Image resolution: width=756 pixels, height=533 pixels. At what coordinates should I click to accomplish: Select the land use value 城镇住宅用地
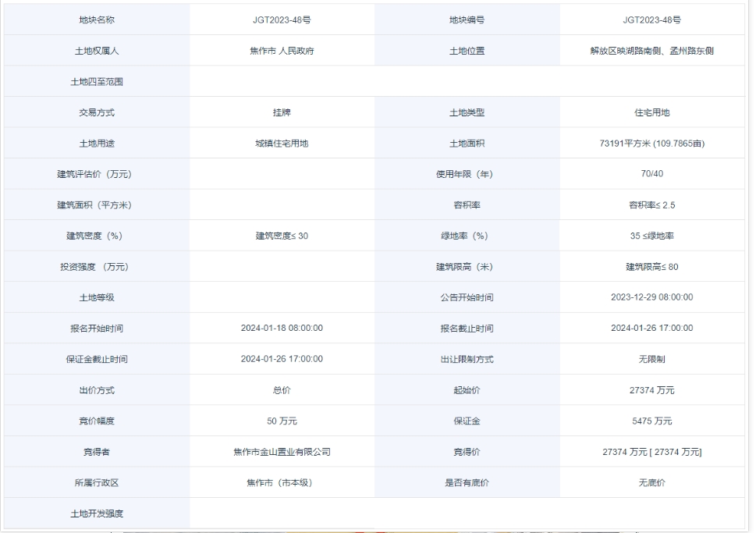pyautogui.click(x=282, y=144)
